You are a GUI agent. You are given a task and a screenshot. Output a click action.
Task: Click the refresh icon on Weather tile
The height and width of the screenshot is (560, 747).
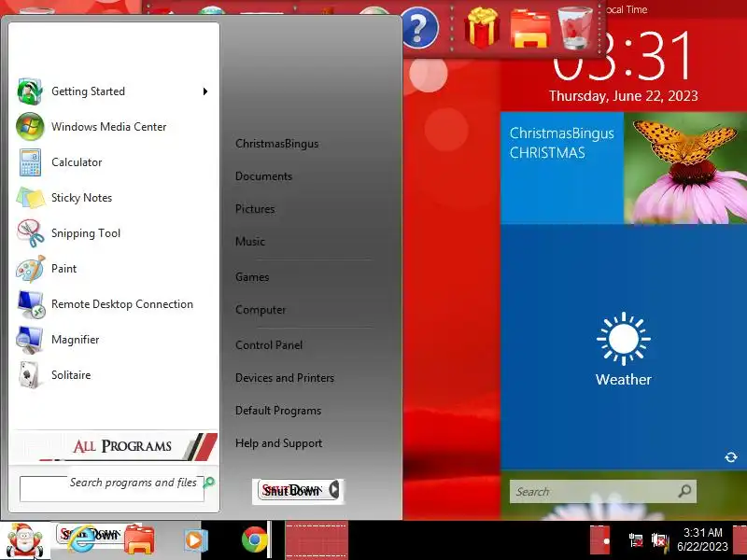pos(731,457)
